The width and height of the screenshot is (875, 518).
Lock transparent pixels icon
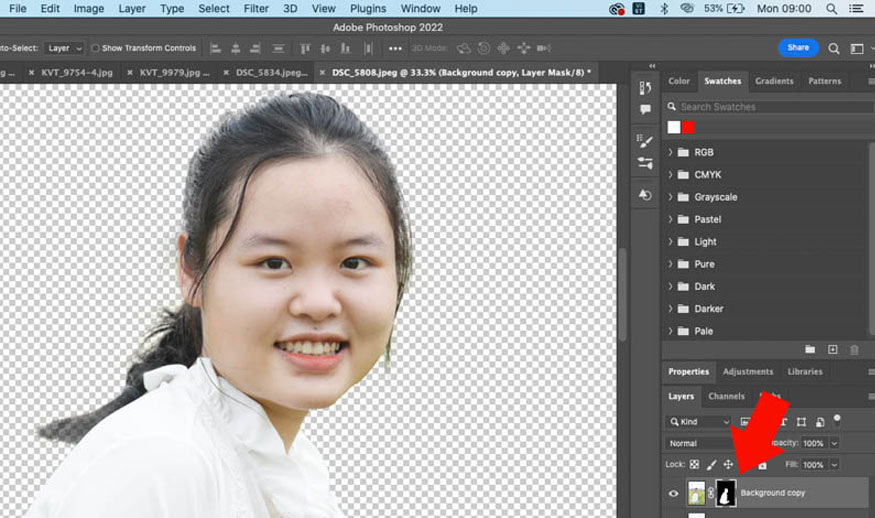pos(694,464)
